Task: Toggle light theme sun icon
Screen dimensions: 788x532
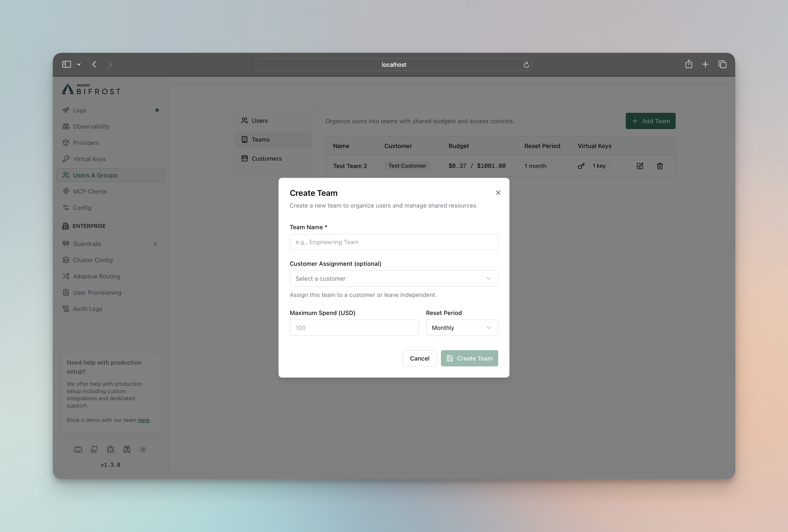Action: [x=143, y=449]
